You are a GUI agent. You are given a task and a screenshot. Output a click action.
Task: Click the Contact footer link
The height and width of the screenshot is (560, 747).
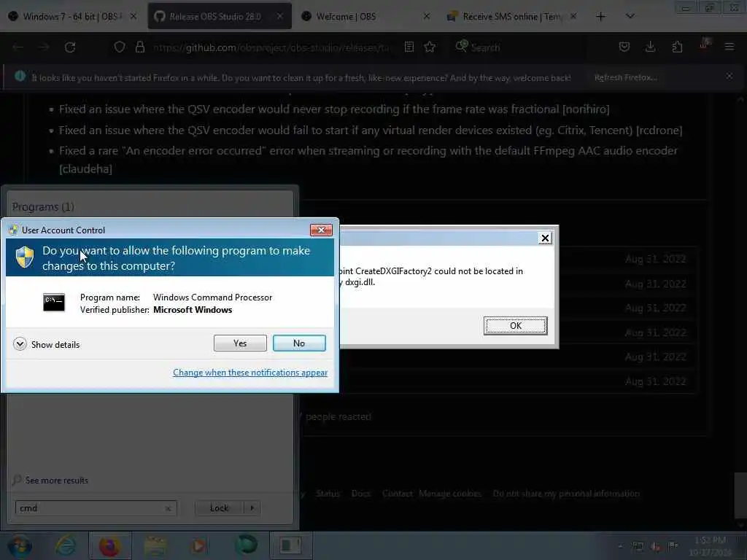tap(398, 494)
